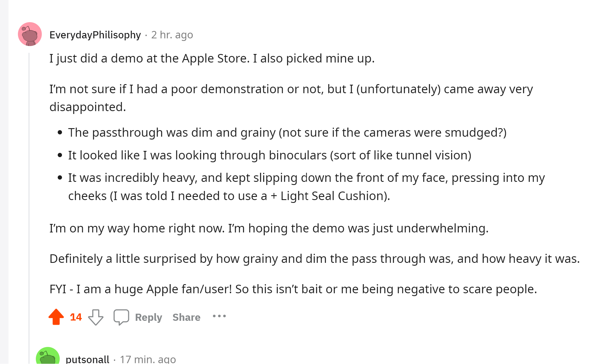Click the Share button
This screenshot has width=615, height=364.
point(186,317)
